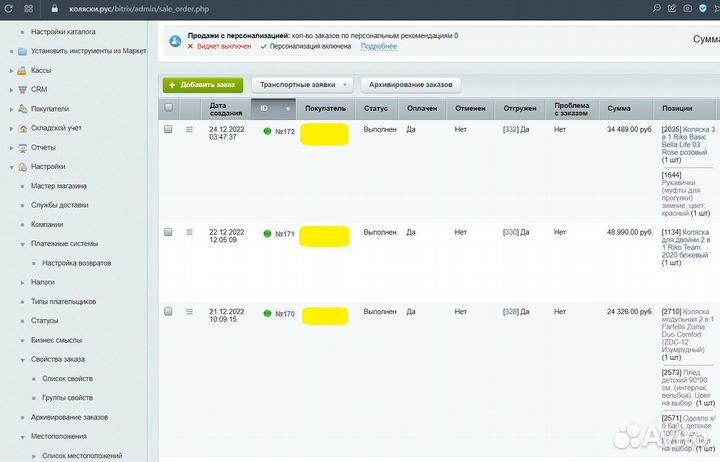Image resolution: width=720 pixels, height=462 pixels.
Task: Click the Складской учёт icon
Action: [22, 128]
